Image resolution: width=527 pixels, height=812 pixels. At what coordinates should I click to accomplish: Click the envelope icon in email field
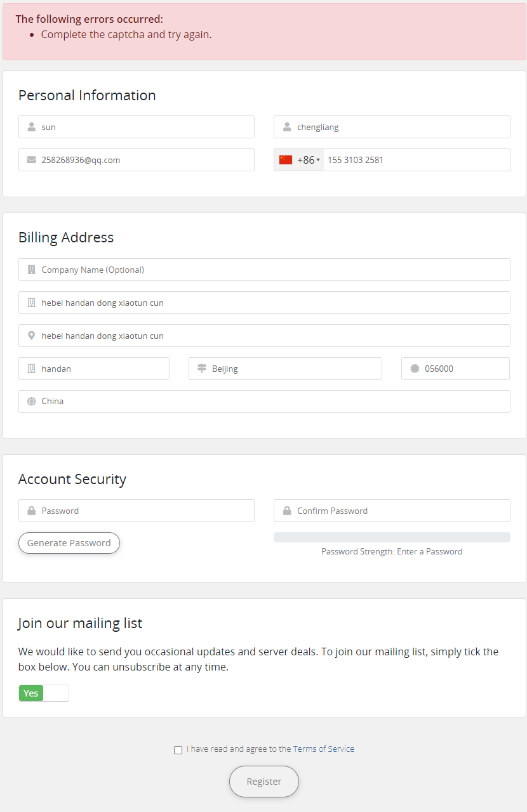[x=32, y=160]
